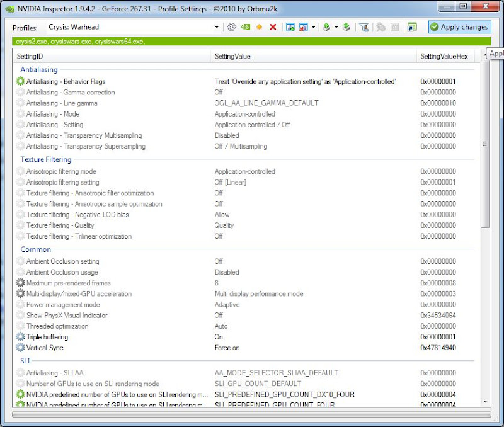504x427 pixels.
Task: Click the scroll down arrow of the settings list
Action: (x=485, y=402)
